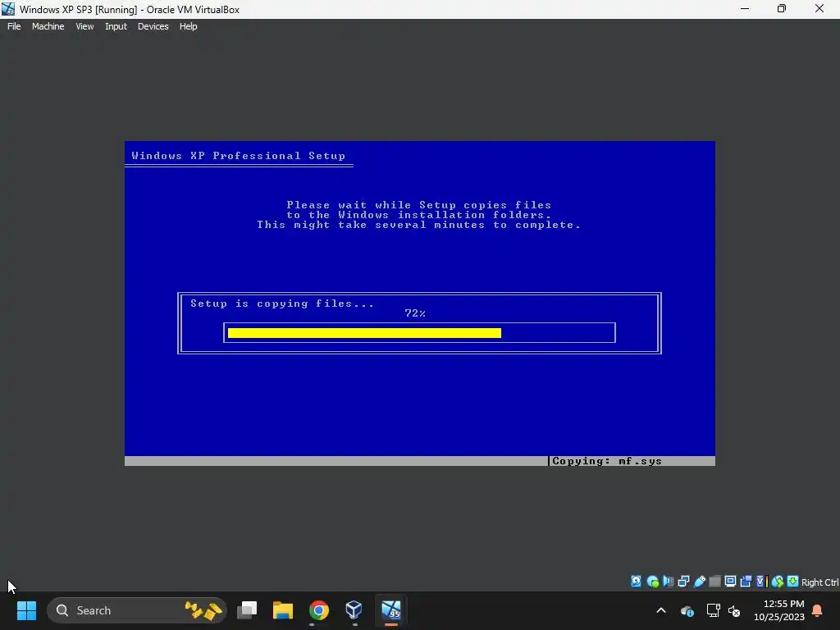Open the Input menu
840x630 pixels.
click(x=116, y=26)
